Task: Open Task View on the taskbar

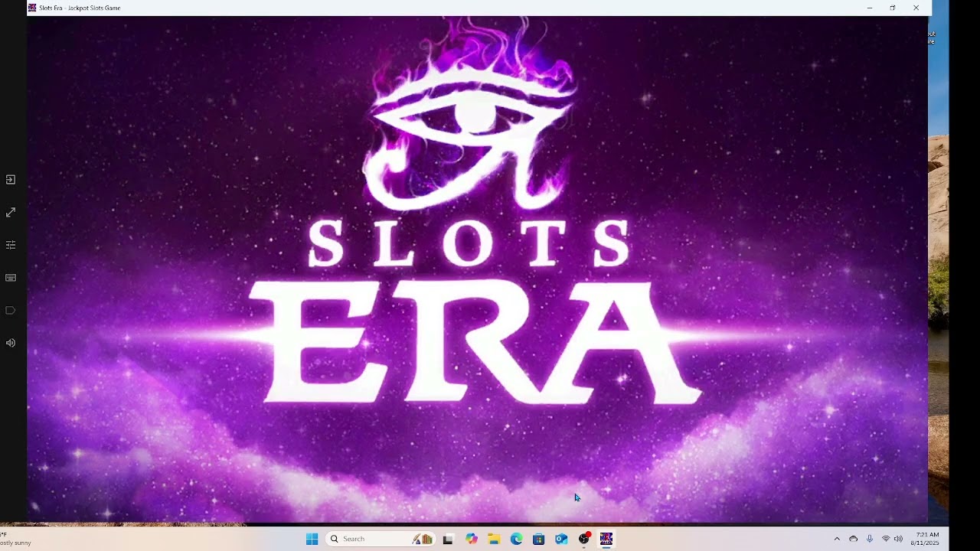Action: coord(448,539)
